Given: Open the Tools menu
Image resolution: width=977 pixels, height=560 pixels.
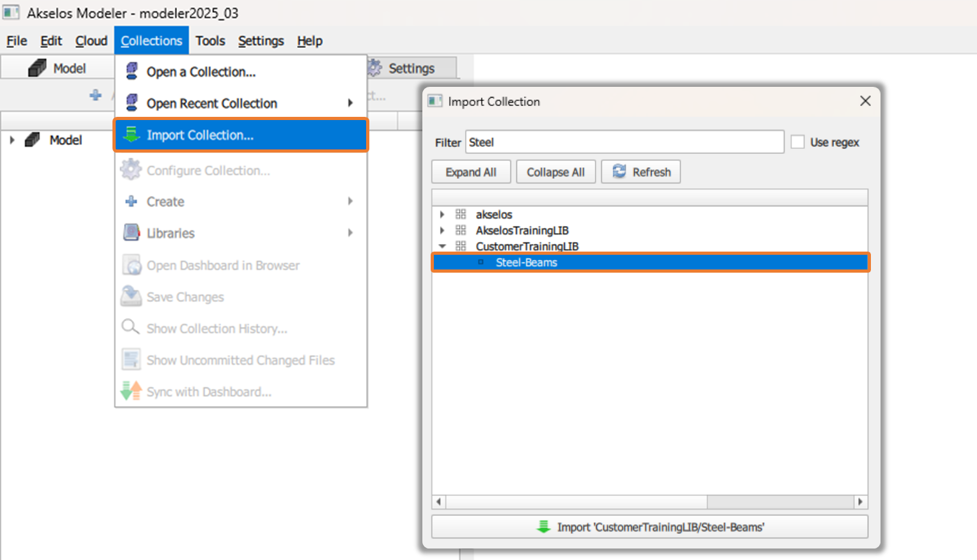Looking at the screenshot, I should (210, 41).
